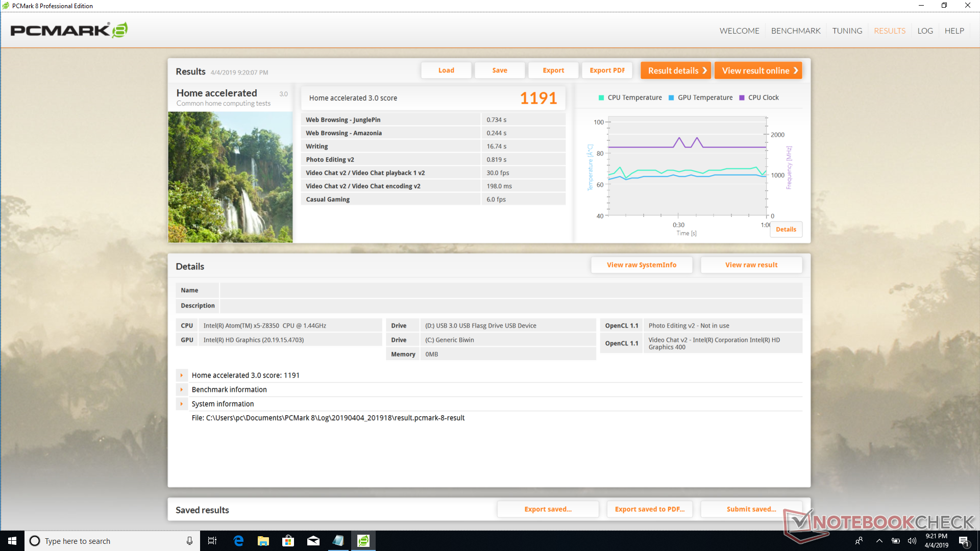Open File Explorer from taskbar
The image size is (980, 551).
(x=263, y=541)
